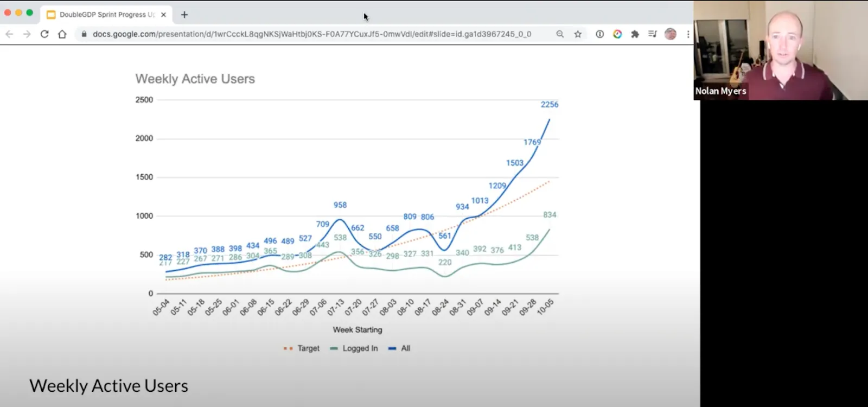The height and width of the screenshot is (407, 868).
Task: Click the chart title Weekly Active Users
Action: click(x=195, y=79)
